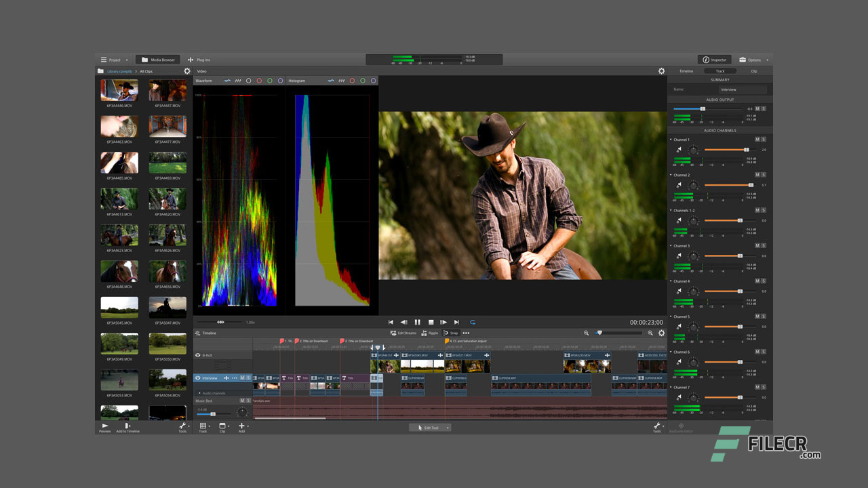Click the loop playback icon
The image size is (868, 488).
[473, 322]
